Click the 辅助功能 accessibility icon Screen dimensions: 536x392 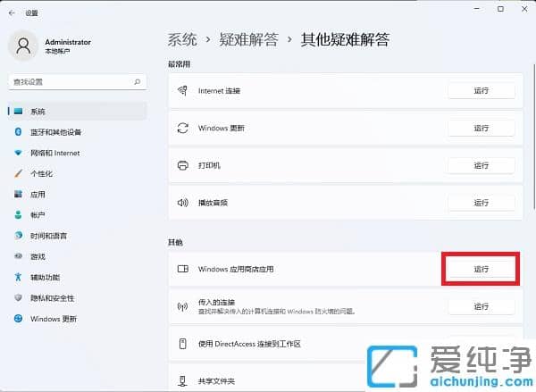coord(18,277)
